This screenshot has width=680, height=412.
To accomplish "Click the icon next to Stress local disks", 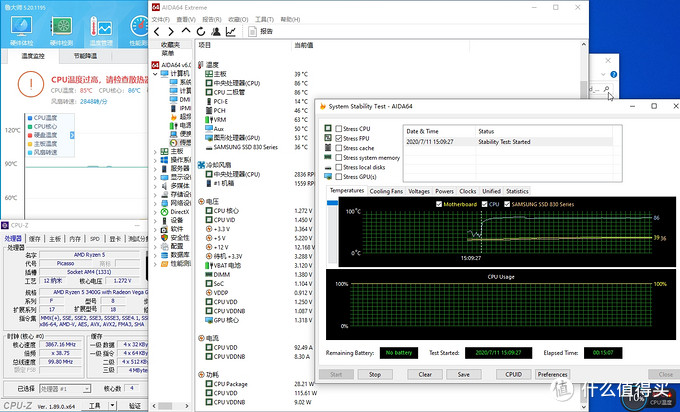I will (328, 167).
